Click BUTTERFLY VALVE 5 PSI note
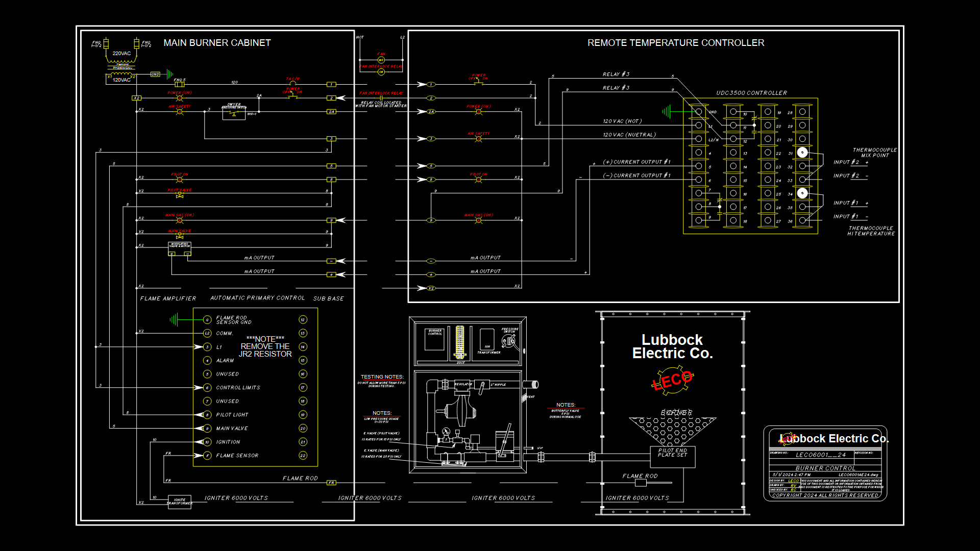 [x=566, y=414]
